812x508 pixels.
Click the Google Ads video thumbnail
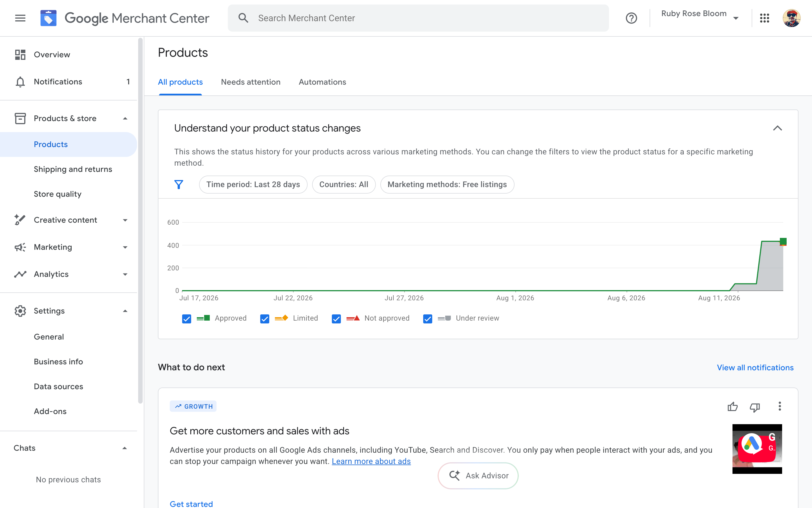point(757,449)
